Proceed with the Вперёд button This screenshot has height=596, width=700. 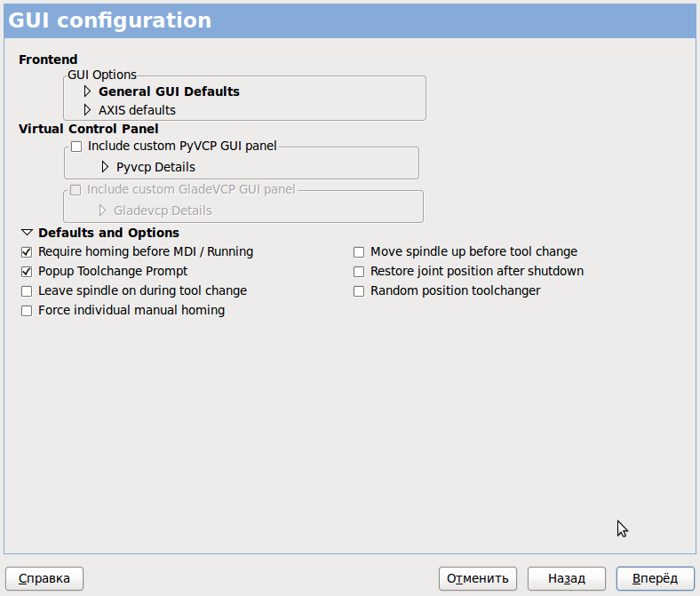click(x=655, y=578)
